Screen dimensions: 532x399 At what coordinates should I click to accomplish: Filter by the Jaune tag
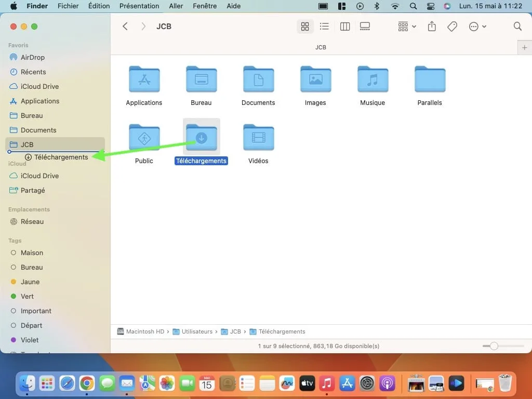point(30,282)
